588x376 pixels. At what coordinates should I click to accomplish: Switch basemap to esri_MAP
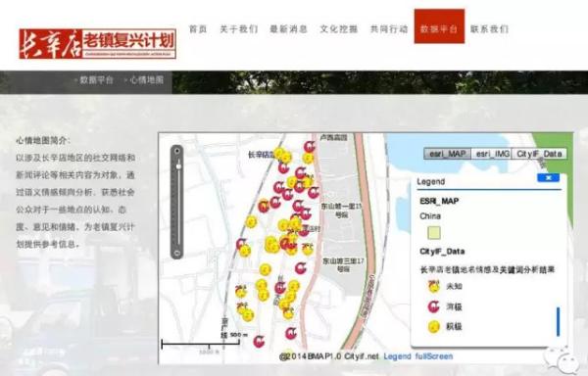click(x=448, y=154)
